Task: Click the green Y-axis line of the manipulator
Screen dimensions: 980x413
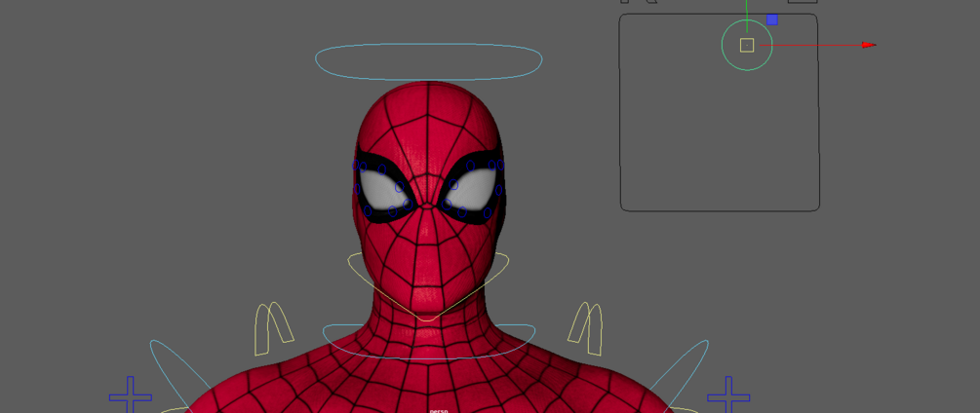Action: click(x=747, y=16)
